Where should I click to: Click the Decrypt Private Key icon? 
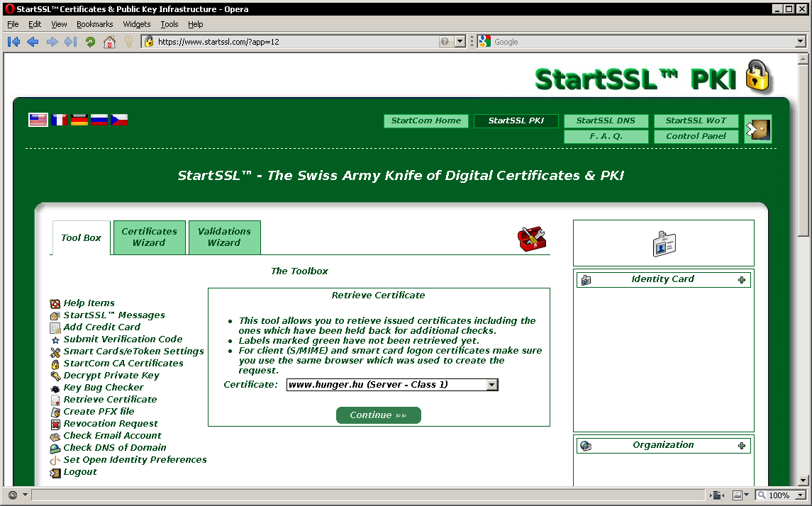coord(55,376)
